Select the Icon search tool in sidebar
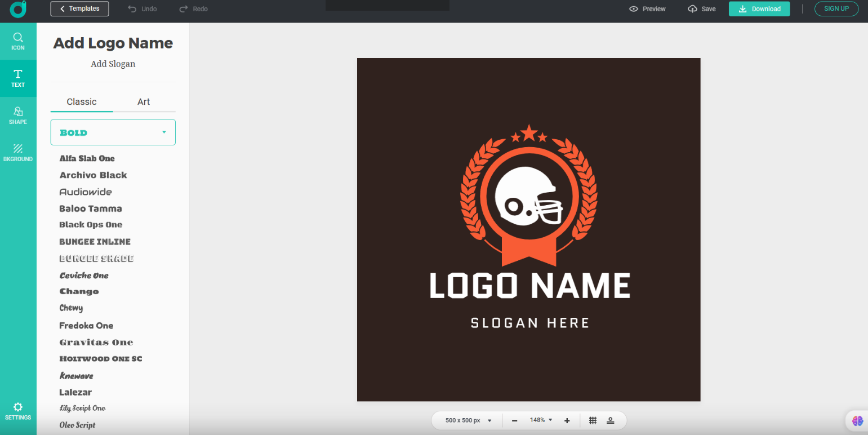This screenshot has height=435, width=868. (18, 41)
